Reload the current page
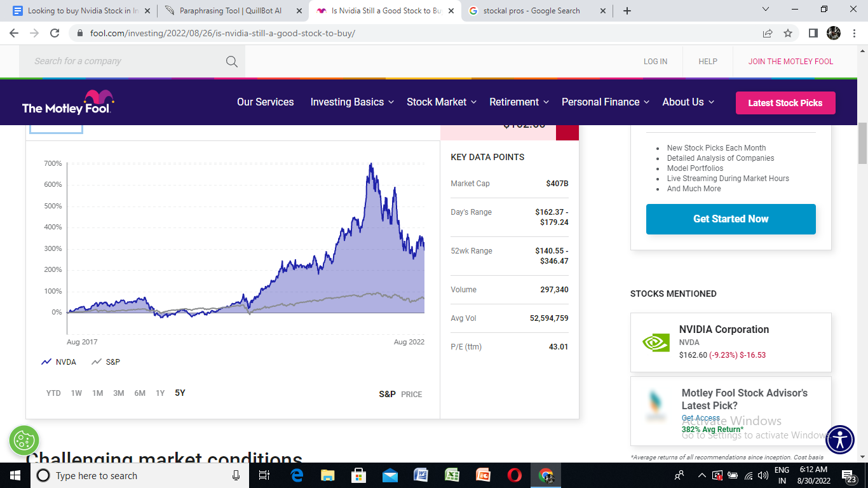The width and height of the screenshot is (868, 488). pyautogui.click(x=55, y=33)
